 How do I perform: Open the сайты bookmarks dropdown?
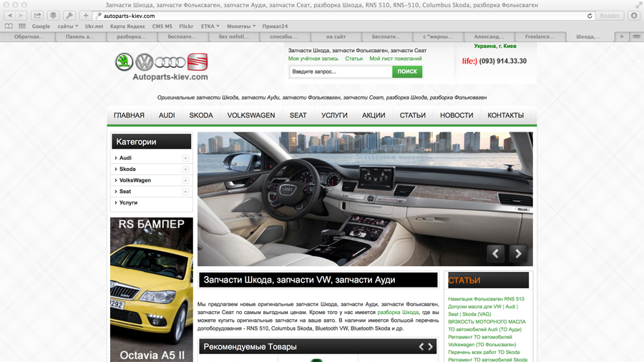[x=68, y=26]
